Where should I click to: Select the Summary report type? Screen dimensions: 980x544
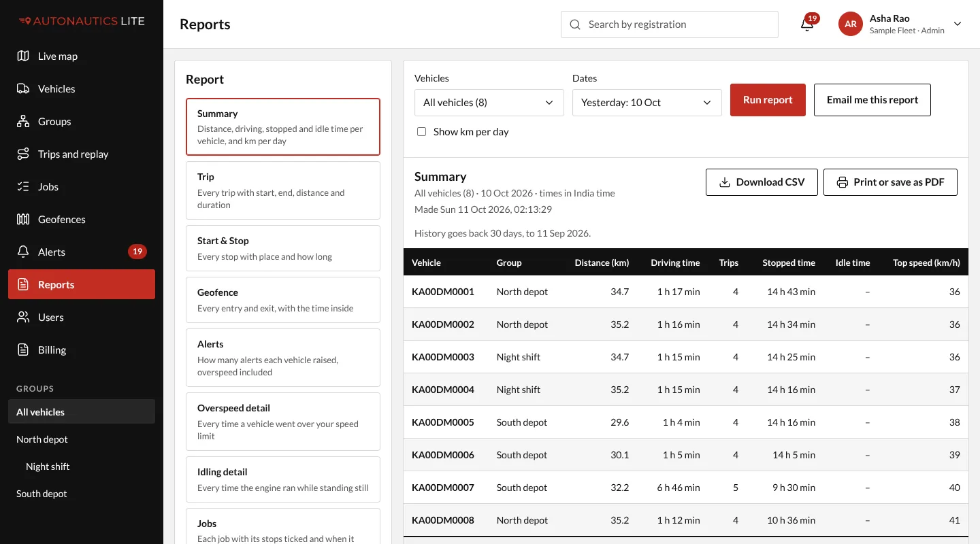pos(283,127)
